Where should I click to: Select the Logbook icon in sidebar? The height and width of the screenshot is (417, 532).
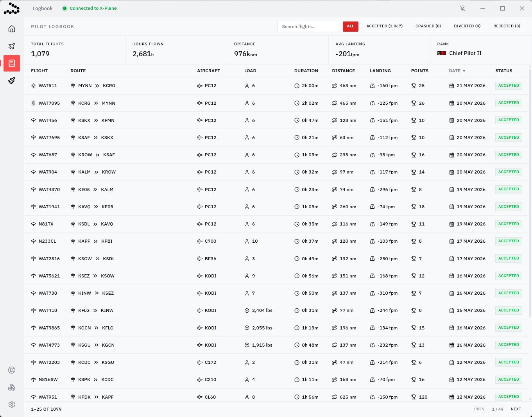[x=12, y=63]
